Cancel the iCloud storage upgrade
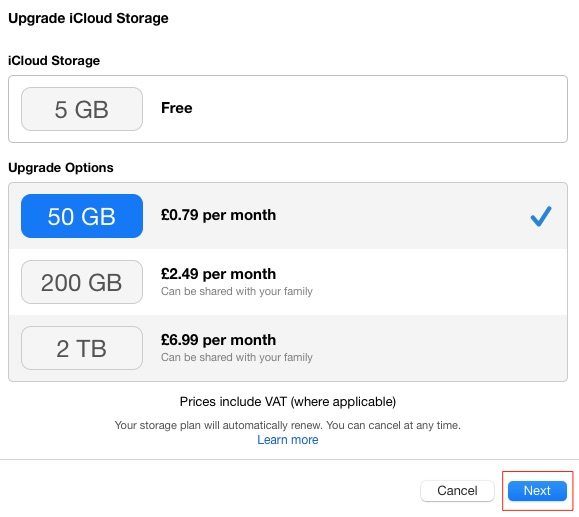This screenshot has width=579, height=517. point(457,491)
